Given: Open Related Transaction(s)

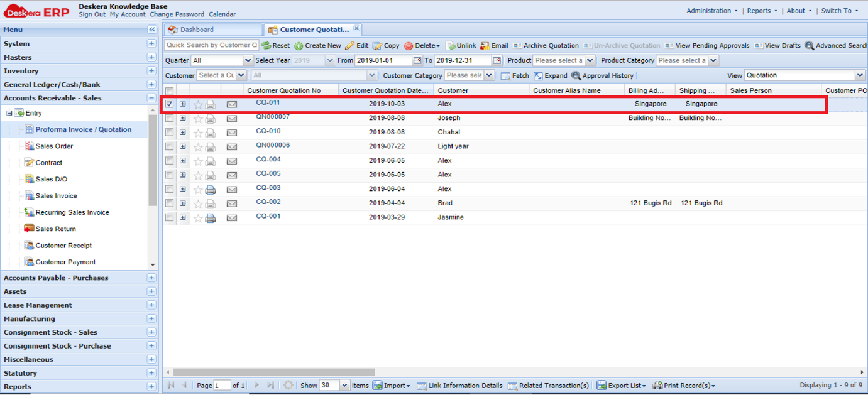Looking at the screenshot, I should pyautogui.click(x=549, y=386).
